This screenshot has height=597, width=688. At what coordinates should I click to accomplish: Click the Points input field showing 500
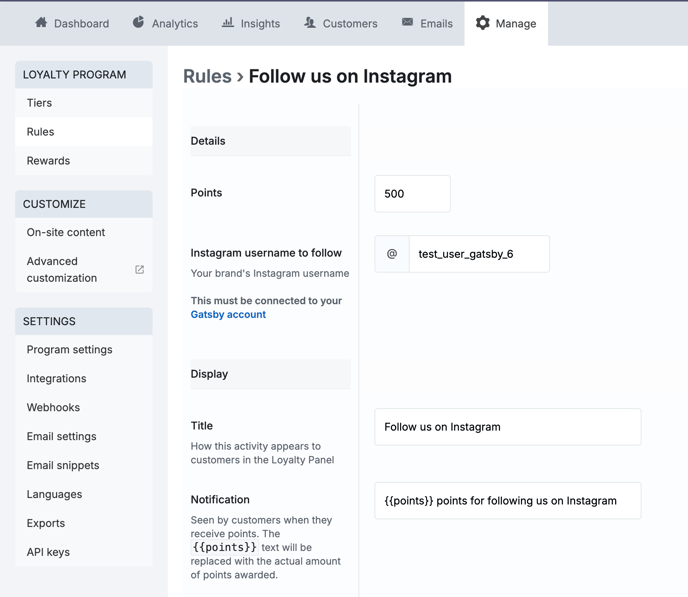click(x=412, y=194)
